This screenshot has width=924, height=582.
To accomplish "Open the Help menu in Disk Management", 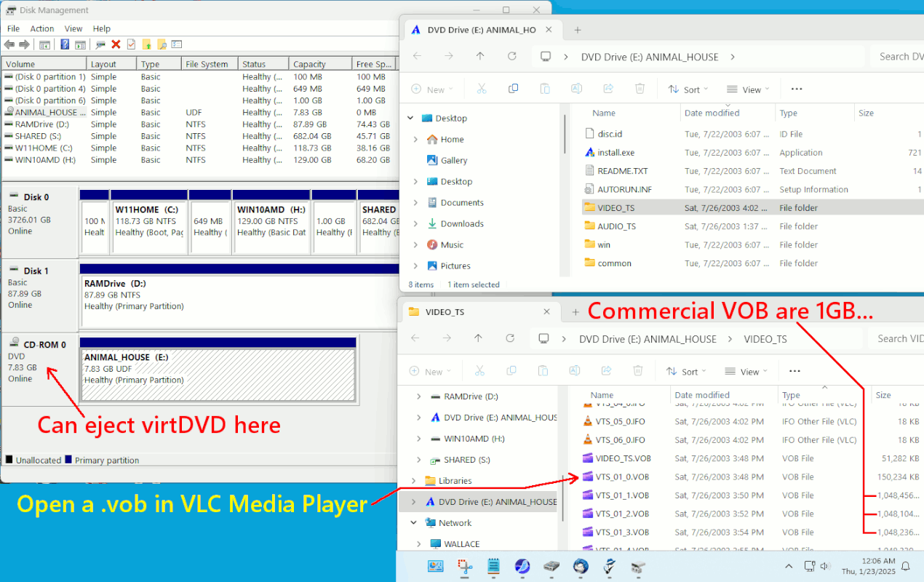I will click(102, 28).
